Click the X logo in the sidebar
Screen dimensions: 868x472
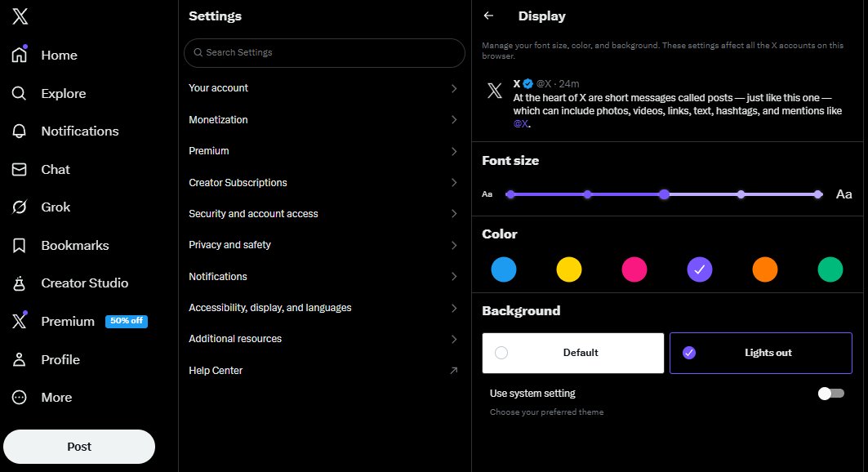click(20, 16)
